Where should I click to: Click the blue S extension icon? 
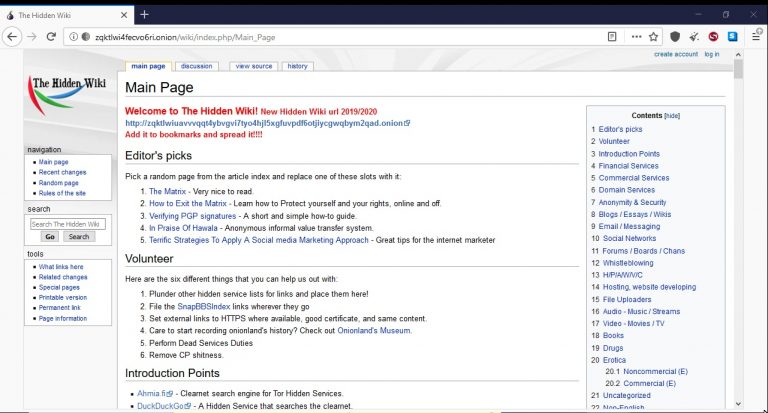point(732,37)
